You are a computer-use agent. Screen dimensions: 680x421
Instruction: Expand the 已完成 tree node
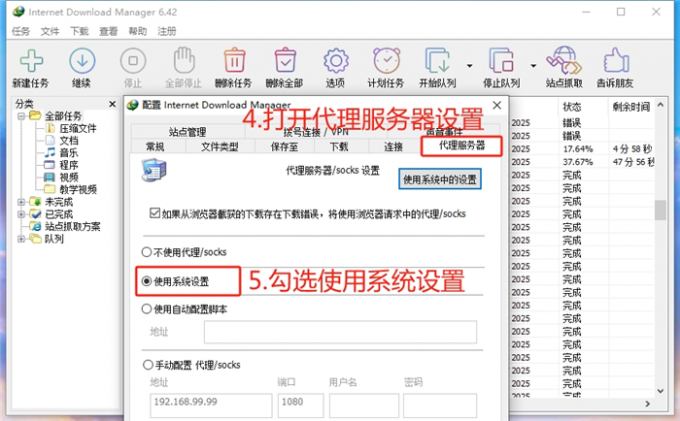pos(21,214)
